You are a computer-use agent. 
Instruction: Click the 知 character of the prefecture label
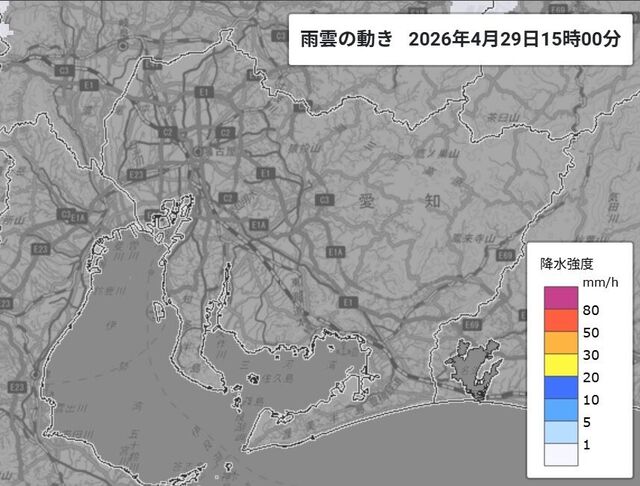point(432,201)
